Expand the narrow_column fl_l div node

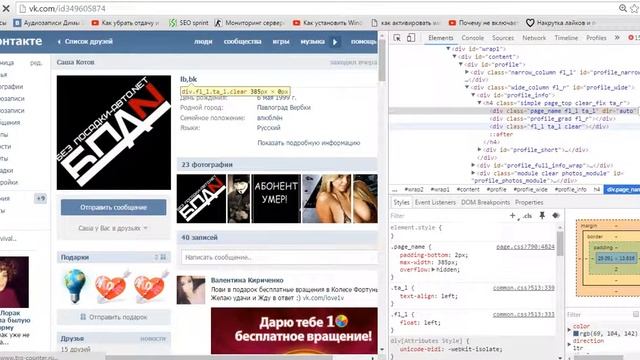pyautogui.click(x=467, y=72)
